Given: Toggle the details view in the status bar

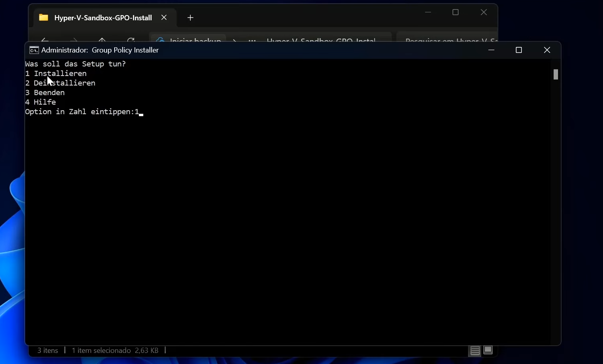Looking at the screenshot, I should tap(474, 351).
